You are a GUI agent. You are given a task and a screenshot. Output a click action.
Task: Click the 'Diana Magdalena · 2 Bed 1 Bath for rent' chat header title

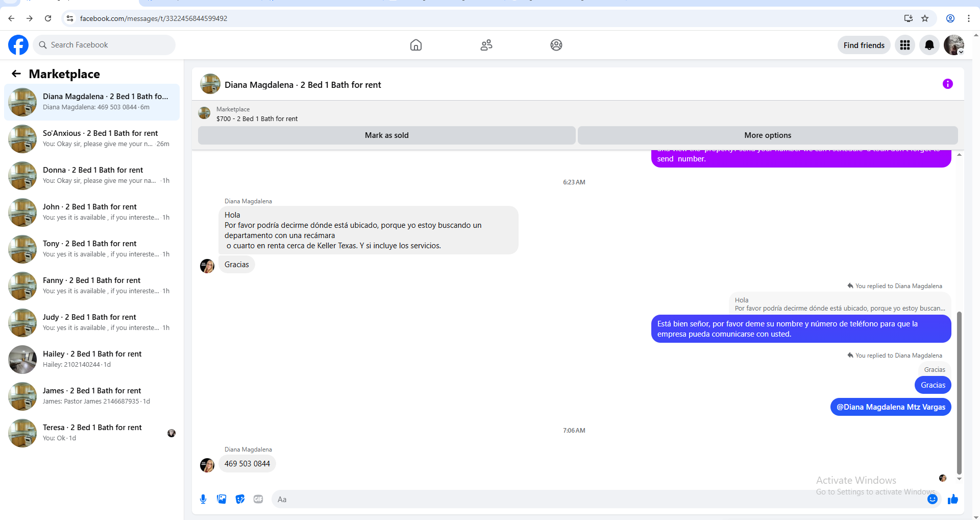(x=303, y=85)
